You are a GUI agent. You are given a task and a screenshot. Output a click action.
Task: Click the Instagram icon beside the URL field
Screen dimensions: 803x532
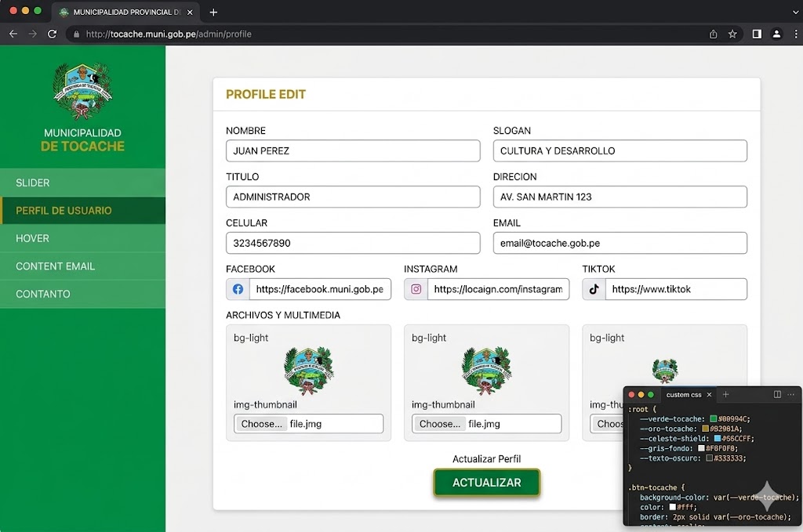[416, 289]
